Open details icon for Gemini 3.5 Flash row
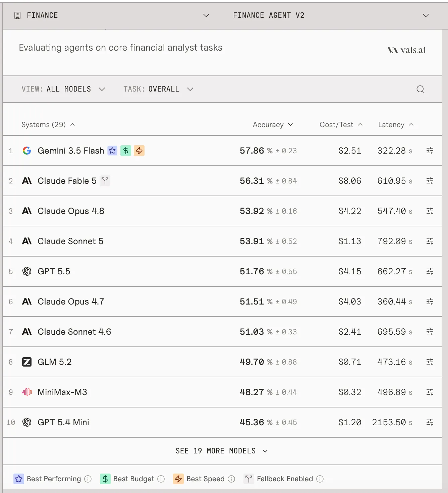Image resolution: width=448 pixels, height=493 pixels. [x=430, y=151]
